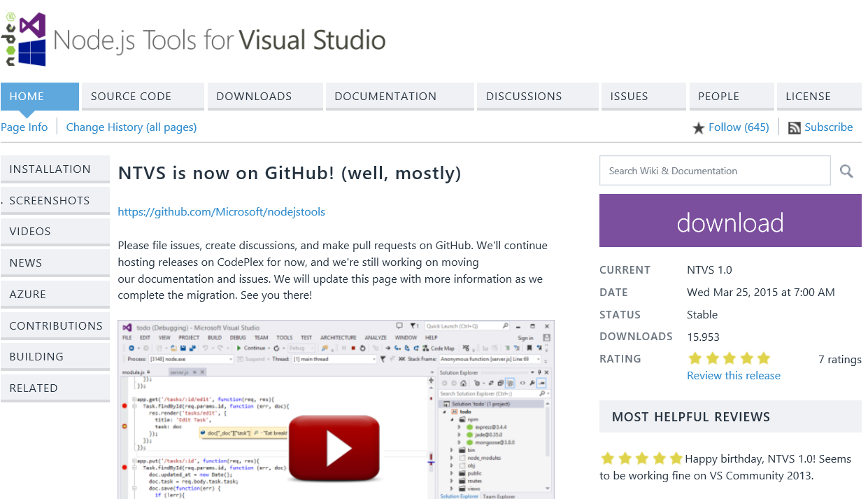
Task: Open the DISCUSSIONS tab
Action: tap(538, 97)
